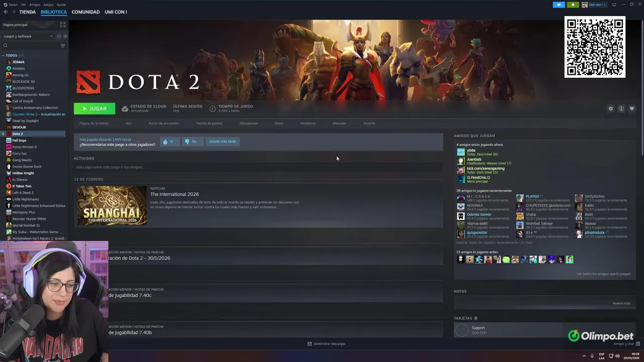Image resolution: width=644 pixels, height=362 pixels.
Task: Open the DLC section
Action: pyautogui.click(x=129, y=123)
